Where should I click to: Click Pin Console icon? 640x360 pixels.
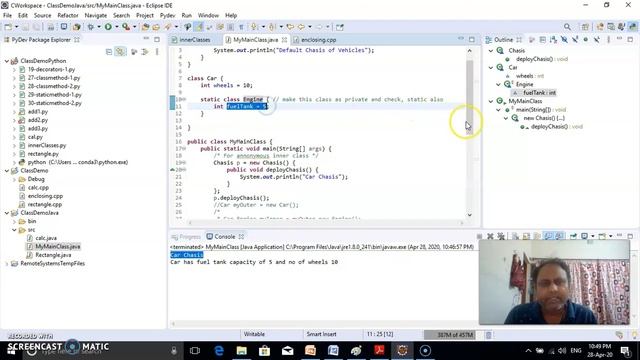573,236
